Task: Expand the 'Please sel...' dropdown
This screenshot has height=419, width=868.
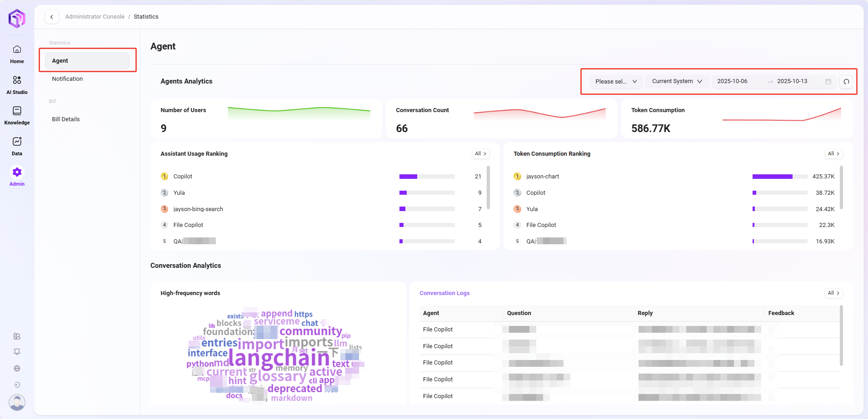Action: coord(616,82)
